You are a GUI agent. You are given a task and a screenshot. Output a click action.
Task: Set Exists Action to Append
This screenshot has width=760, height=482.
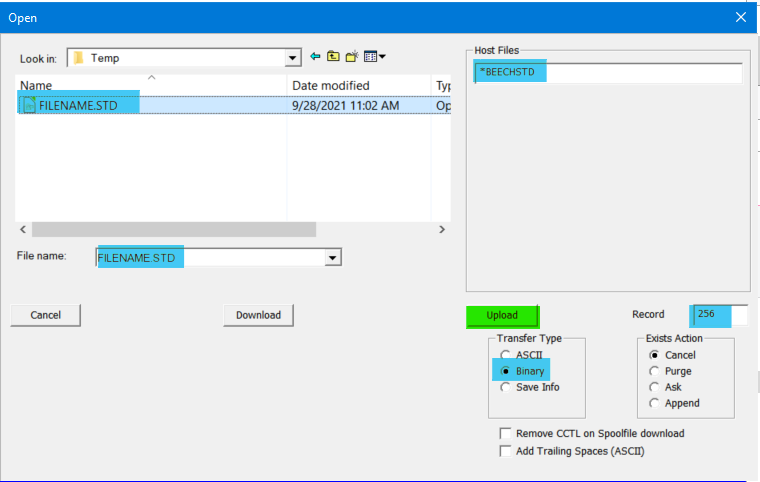click(x=655, y=403)
